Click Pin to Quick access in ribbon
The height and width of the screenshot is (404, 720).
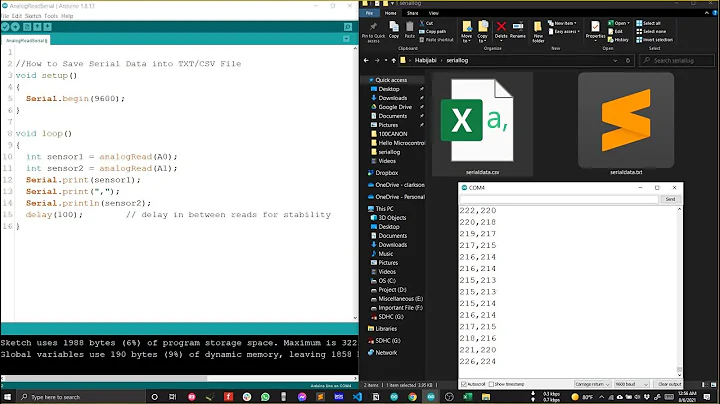(373, 32)
